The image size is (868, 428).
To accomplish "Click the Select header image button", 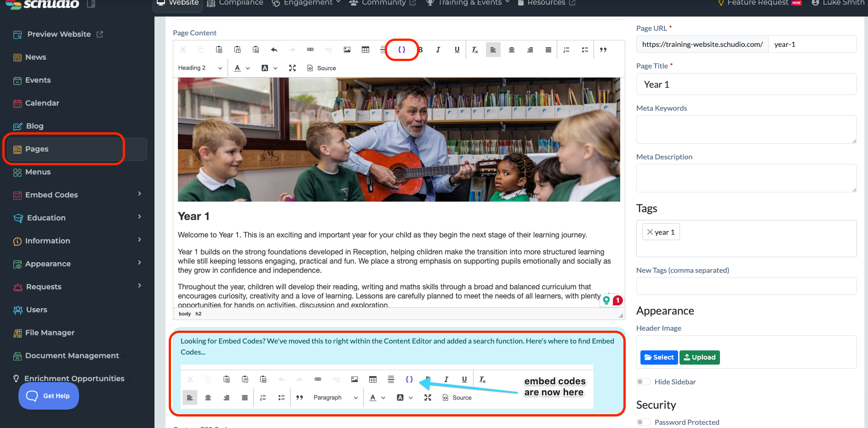I will click(659, 357).
